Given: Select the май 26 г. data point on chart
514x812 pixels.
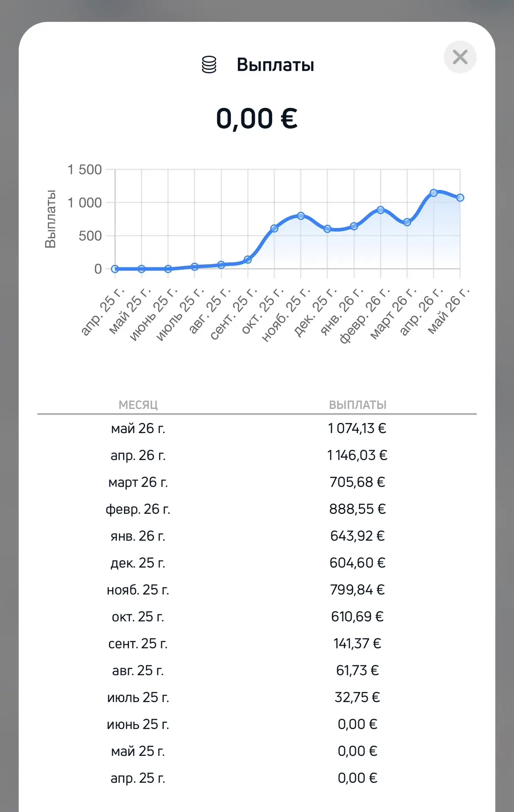Looking at the screenshot, I should 460,198.
